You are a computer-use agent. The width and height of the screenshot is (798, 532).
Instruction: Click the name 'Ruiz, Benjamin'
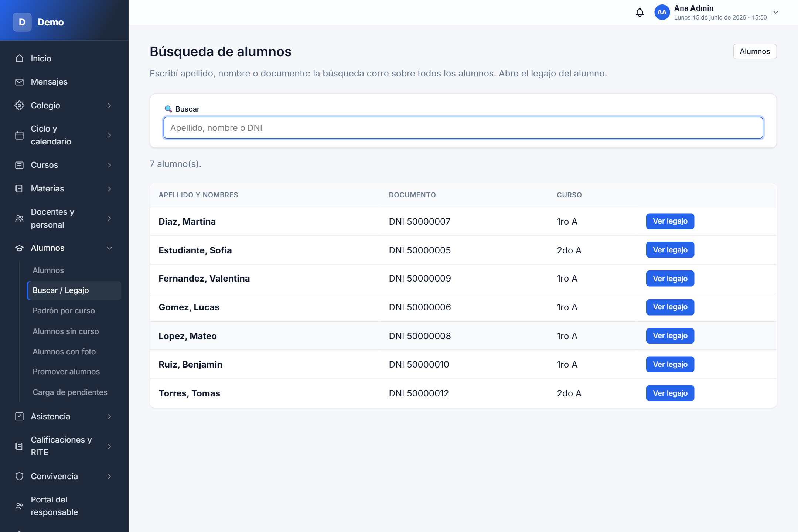190,365
